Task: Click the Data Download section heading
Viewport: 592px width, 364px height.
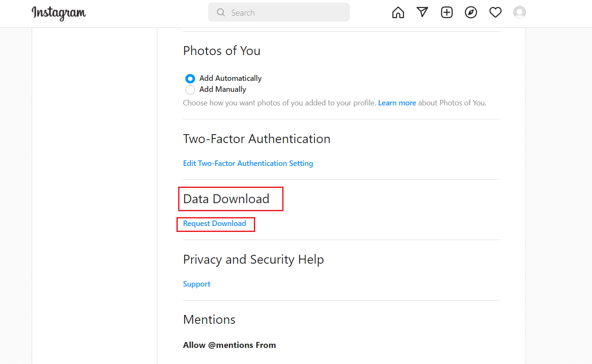Action: (x=226, y=199)
